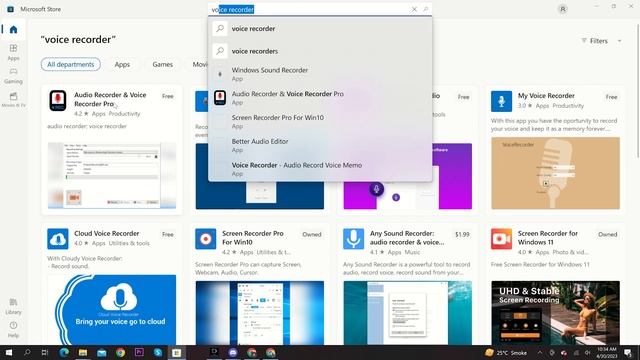Open Skype from taskbar

coord(158,353)
